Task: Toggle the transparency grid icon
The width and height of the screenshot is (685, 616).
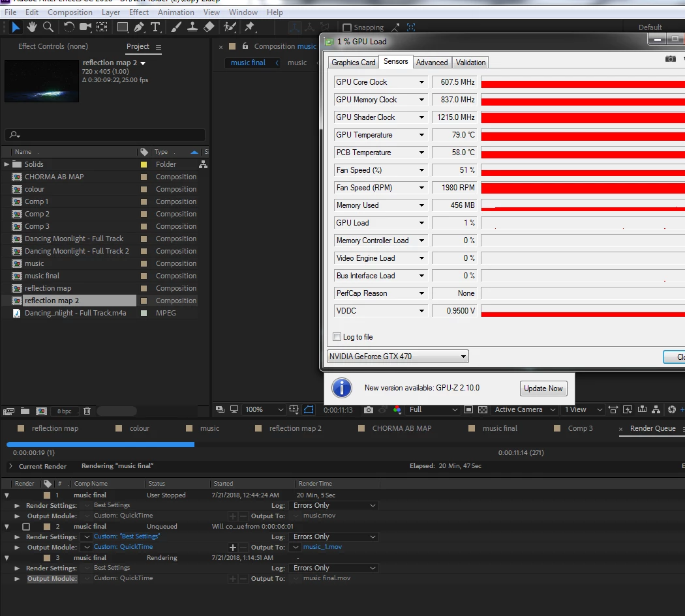Action: (483, 409)
